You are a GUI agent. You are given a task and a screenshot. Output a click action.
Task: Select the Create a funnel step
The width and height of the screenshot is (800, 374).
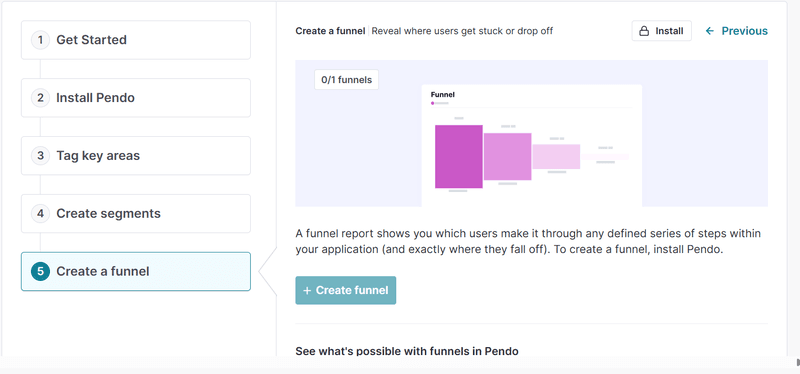(136, 271)
